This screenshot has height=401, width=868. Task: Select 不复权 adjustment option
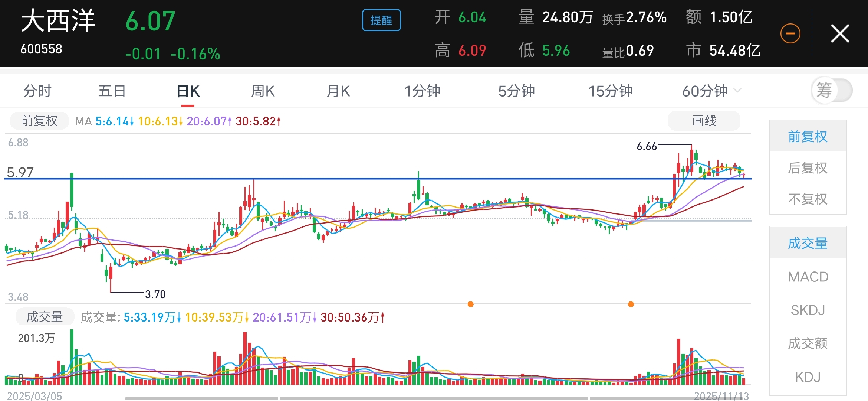[x=808, y=199]
